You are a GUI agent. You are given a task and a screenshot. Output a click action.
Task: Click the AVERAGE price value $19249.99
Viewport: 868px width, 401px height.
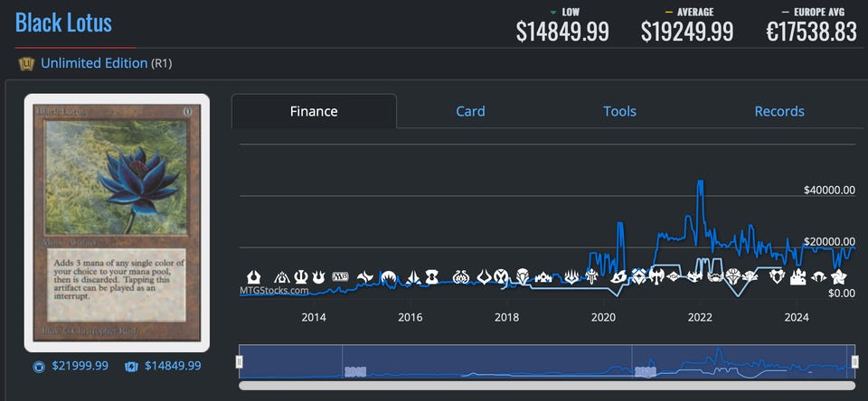coord(687,32)
